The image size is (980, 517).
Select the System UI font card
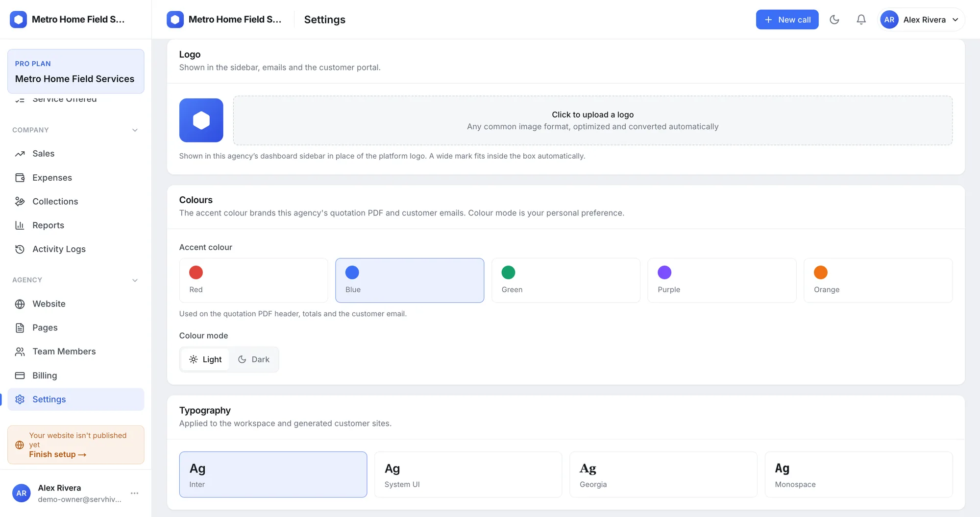coord(468,474)
